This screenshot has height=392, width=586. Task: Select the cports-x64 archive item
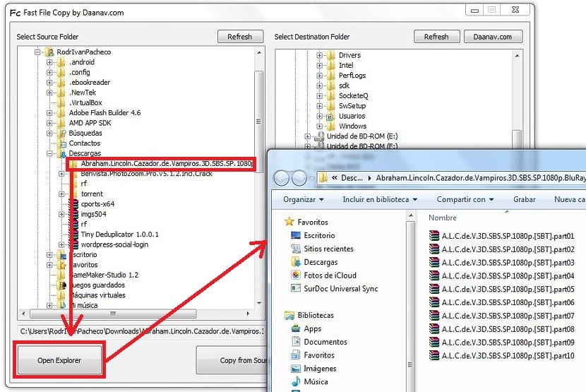(97, 204)
